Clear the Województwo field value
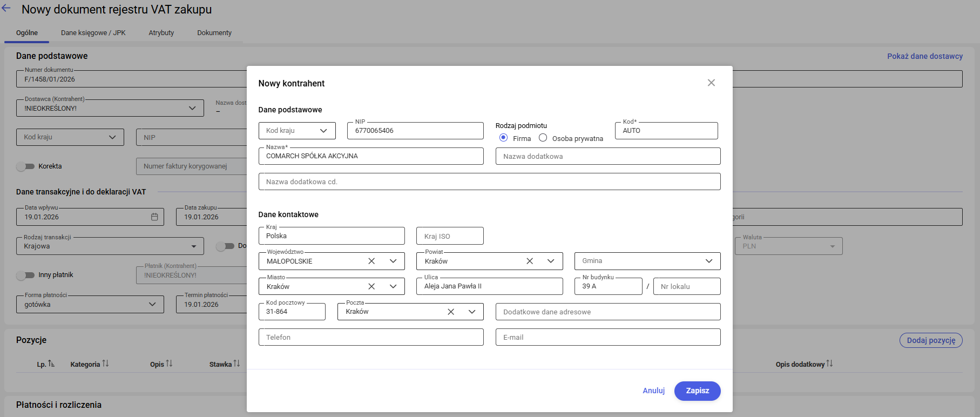Image resolution: width=980 pixels, height=417 pixels. pos(371,261)
